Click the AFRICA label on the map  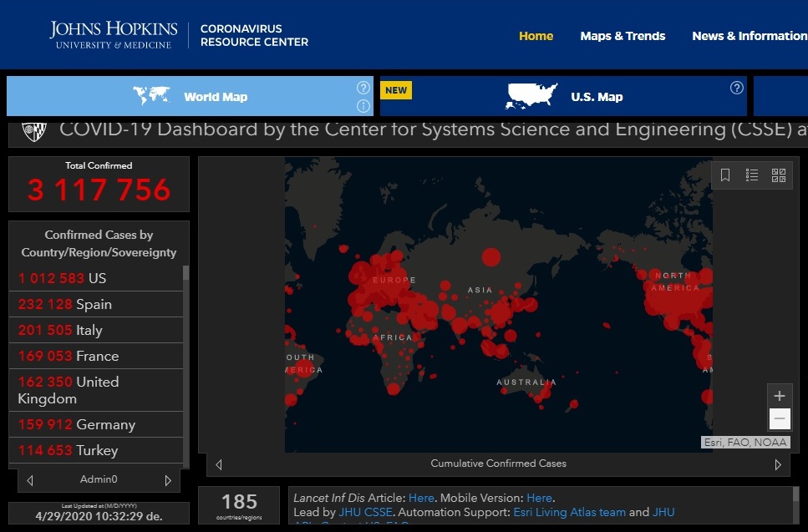click(393, 338)
